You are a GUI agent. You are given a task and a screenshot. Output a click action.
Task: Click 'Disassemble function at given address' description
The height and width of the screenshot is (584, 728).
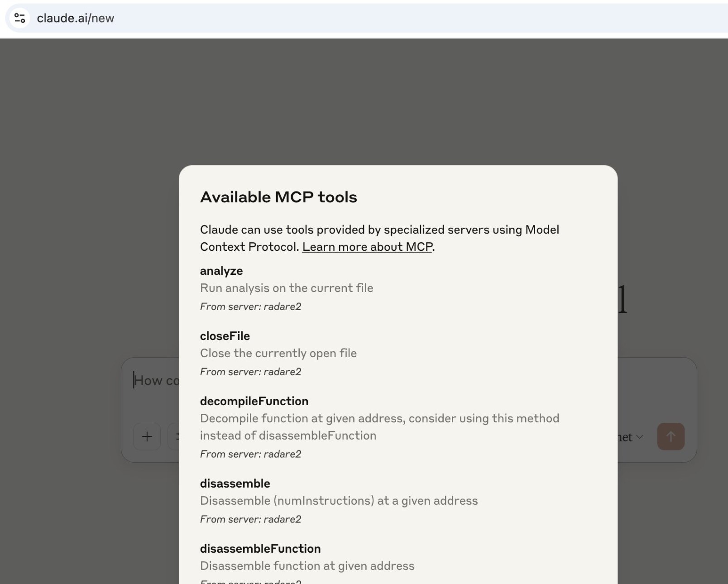click(x=307, y=566)
